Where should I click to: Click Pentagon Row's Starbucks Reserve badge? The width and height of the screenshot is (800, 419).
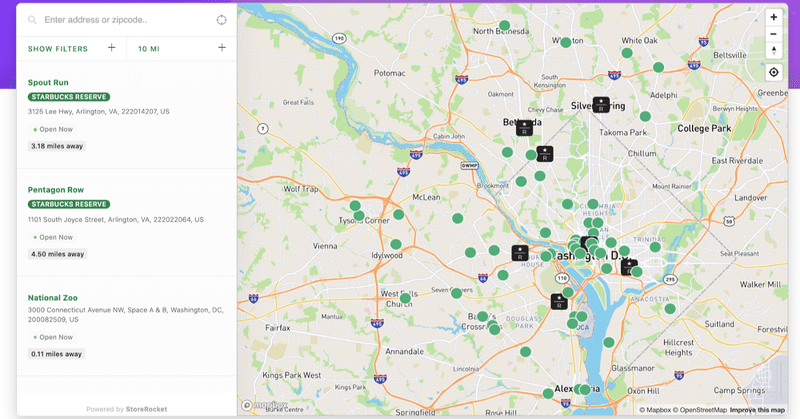tap(69, 204)
